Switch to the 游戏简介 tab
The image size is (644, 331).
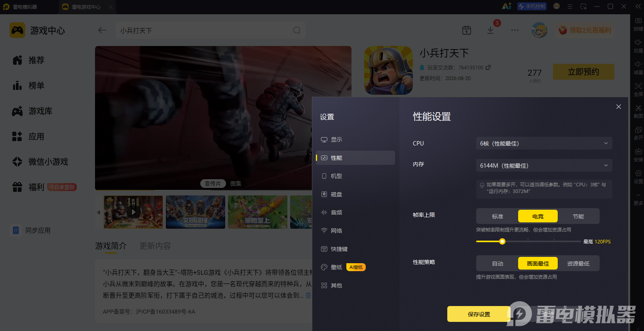pos(111,246)
